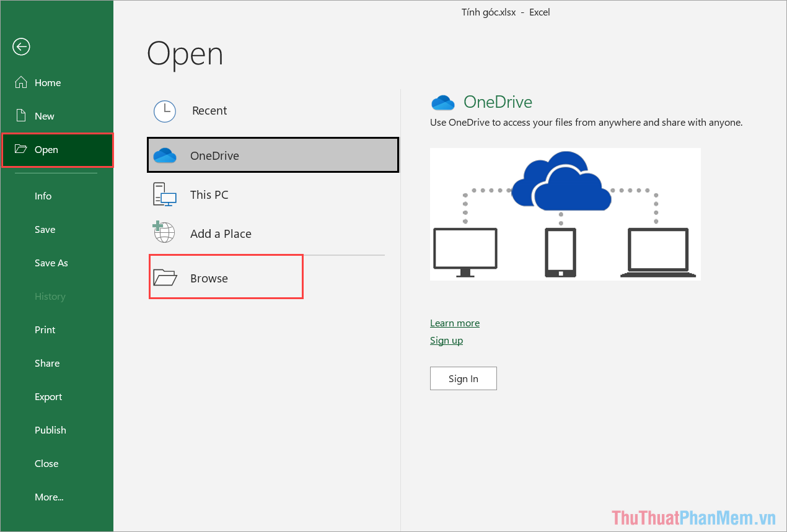This screenshot has width=787, height=532.
Task: Select the OneDrive cloud icon
Action: coord(165,155)
